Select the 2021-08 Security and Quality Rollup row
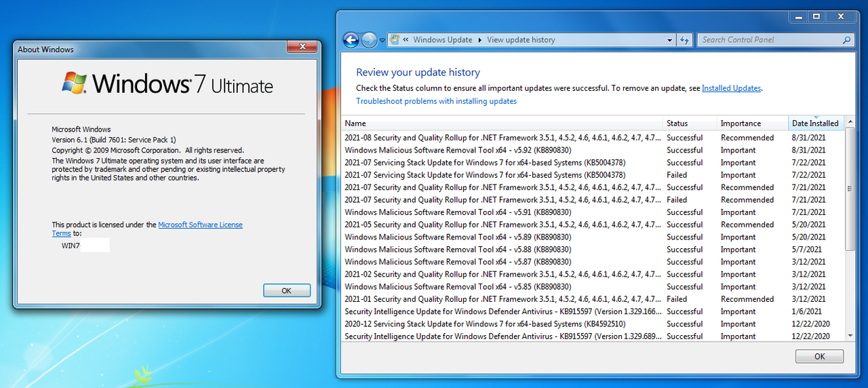This screenshot has width=868, height=388. pos(593,138)
